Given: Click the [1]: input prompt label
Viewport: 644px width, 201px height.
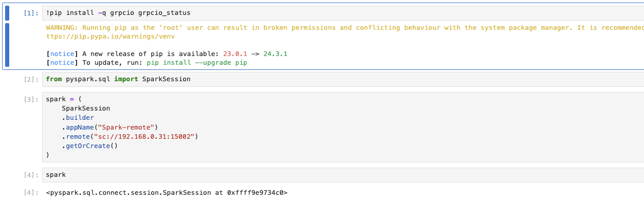Looking at the screenshot, I should (31, 13).
